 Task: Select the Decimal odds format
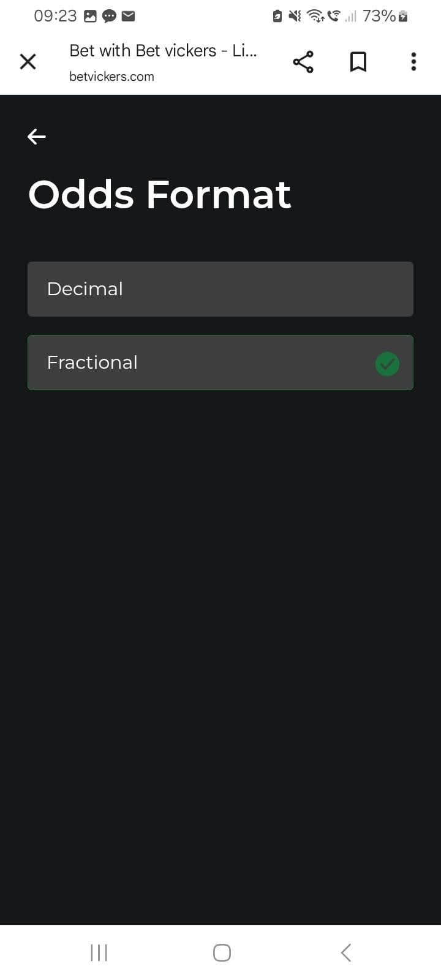pyautogui.click(x=221, y=289)
